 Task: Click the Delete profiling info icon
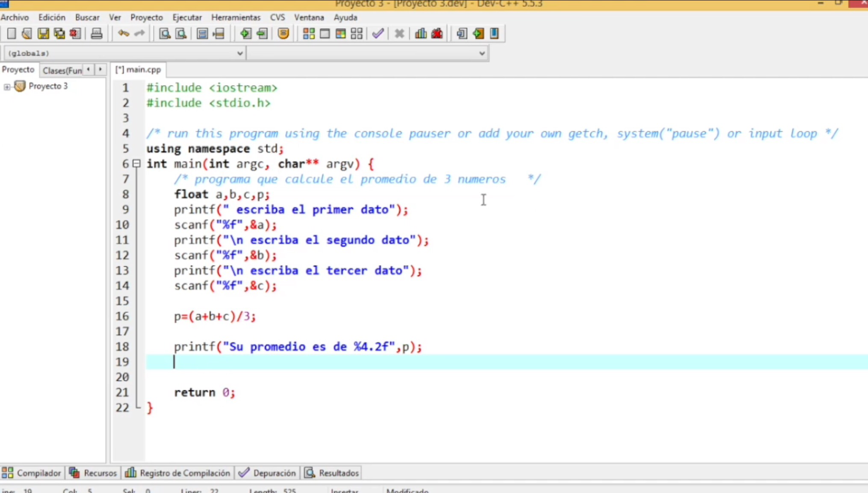437,34
